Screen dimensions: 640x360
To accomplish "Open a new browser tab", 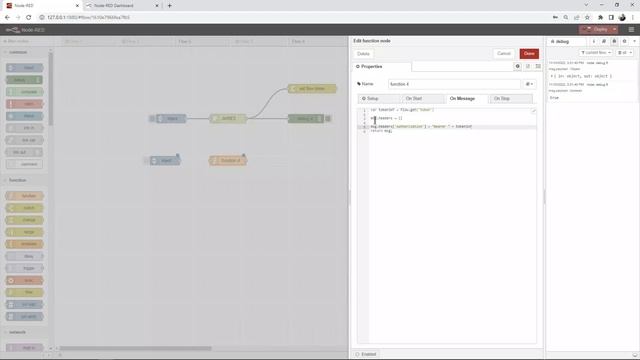I will click(x=170, y=6).
